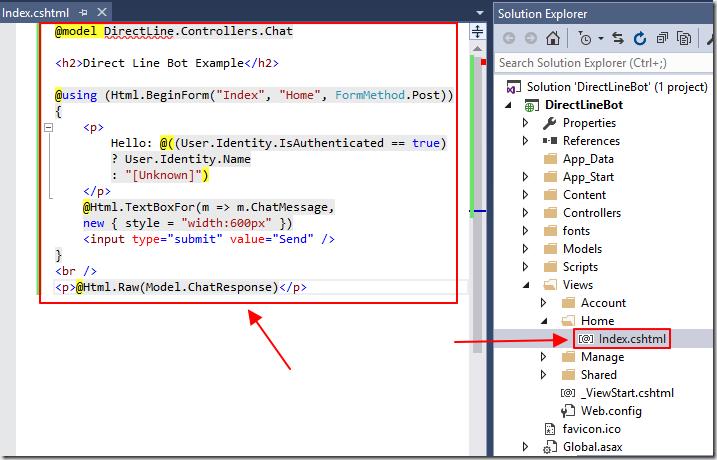
Task: Click the '@Html.Raw(Model.ChatResponse)' code line
Action: (181, 287)
